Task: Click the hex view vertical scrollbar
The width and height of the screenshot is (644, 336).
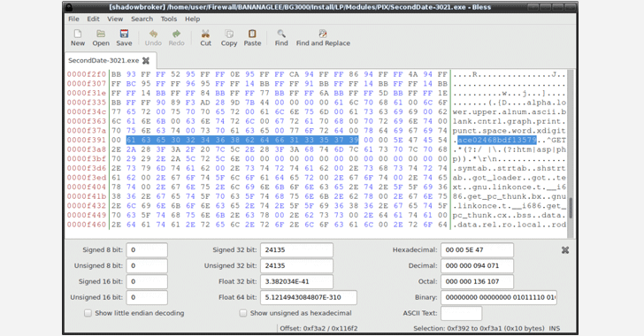Action: (x=570, y=154)
